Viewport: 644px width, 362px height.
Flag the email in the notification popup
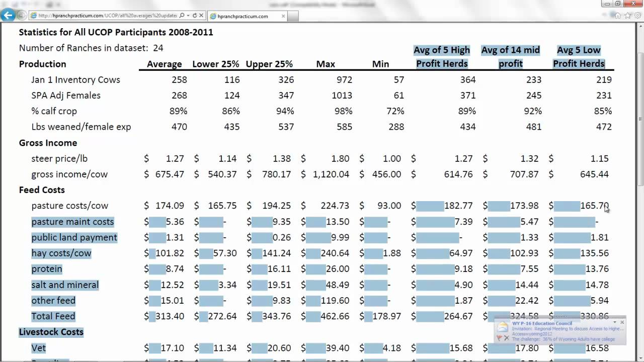(499, 338)
